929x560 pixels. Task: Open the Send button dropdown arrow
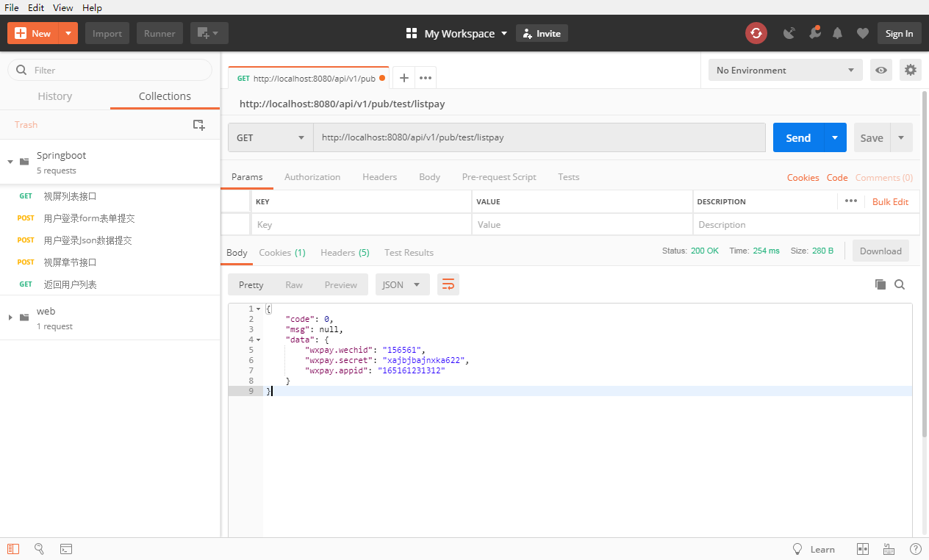click(x=835, y=137)
